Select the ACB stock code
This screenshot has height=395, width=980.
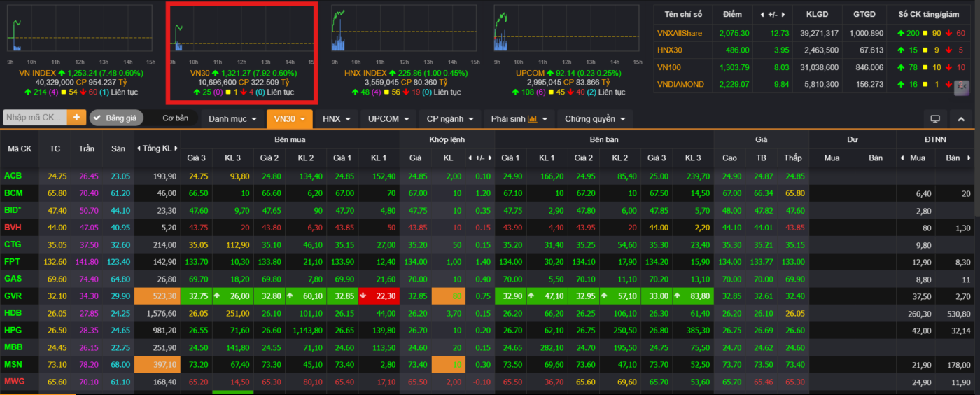[13, 176]
